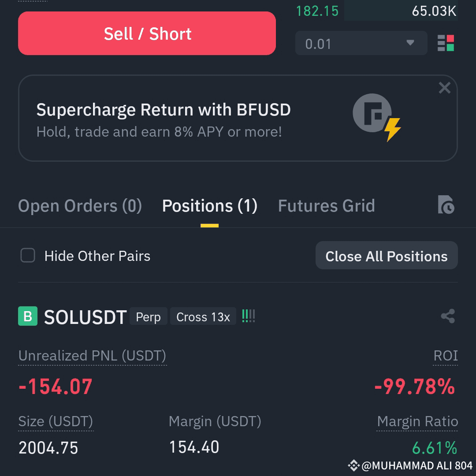Viewport: 476px width, 476px height.
Task: Open the Cross 13x leverage selector
Action: click(x=203, y=316)
